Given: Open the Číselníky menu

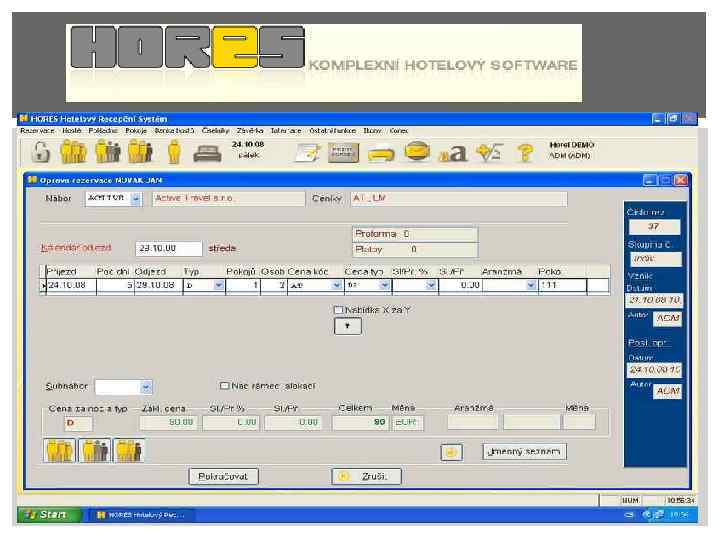Looking at the screenshot, I should [215, 131].
